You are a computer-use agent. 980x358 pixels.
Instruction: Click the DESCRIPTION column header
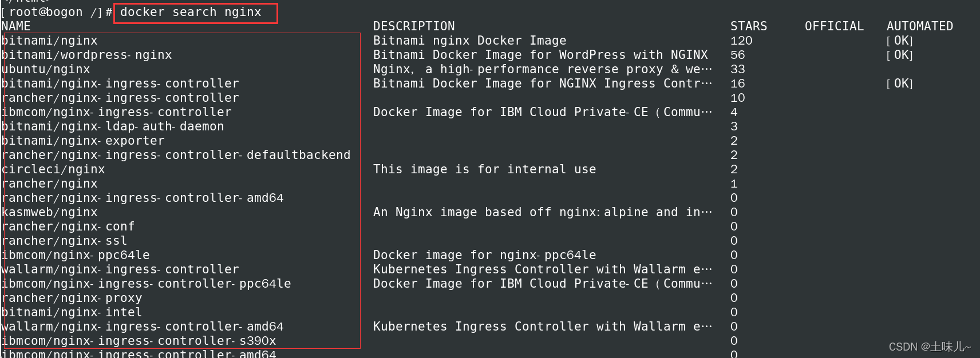point(414,26)
